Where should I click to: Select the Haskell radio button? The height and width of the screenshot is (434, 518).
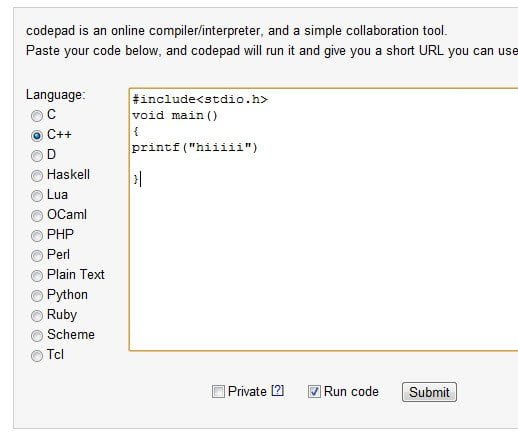37,176
